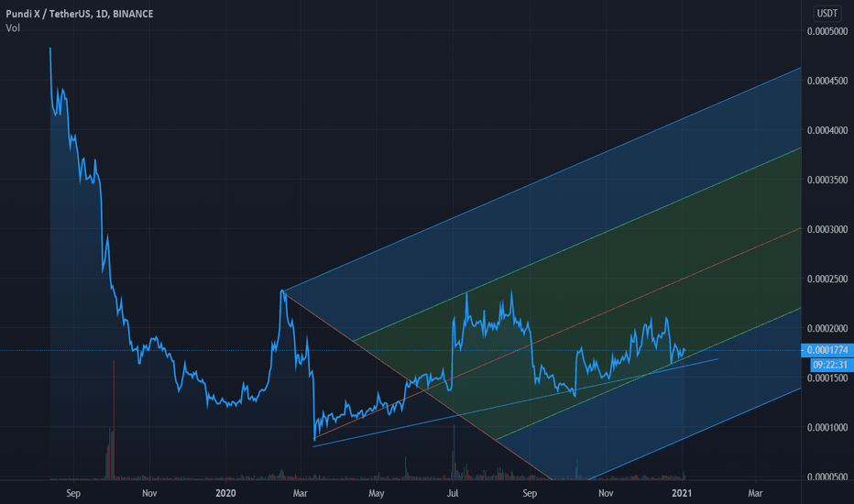This screenshot has height=504, width=854.
Task: Click the 0.0004000 price axis label
Action: (827, 130)
